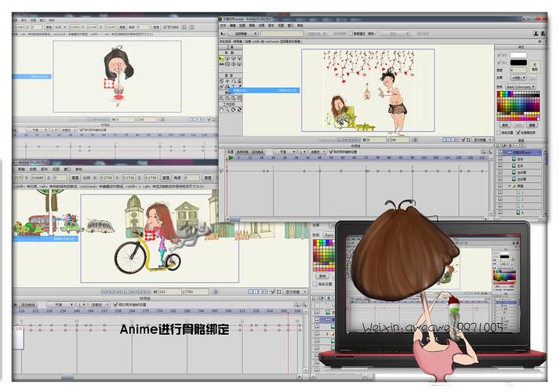Select the highlighted Select Bone tool in top-right window

(221, 59)
